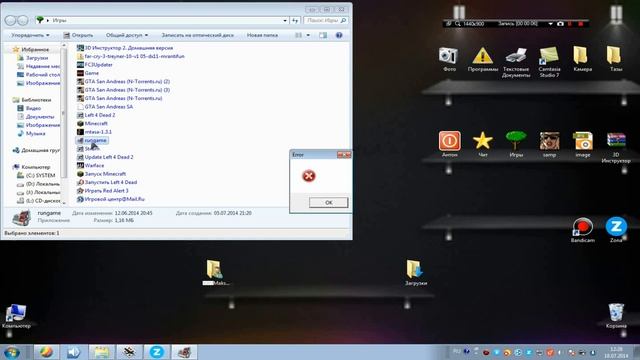Screen dimensions: 640x360
Task: Open the Видео library in the sidebar
Action: [x=29, y=108]
